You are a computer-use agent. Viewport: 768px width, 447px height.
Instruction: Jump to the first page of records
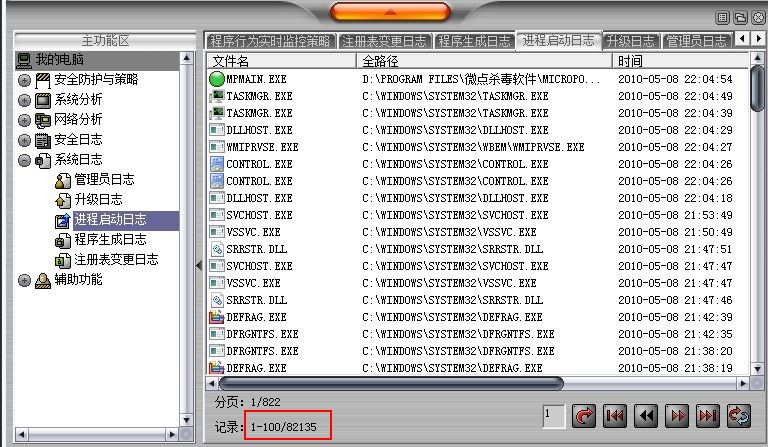pyautogui.click(x=615, y=416)
